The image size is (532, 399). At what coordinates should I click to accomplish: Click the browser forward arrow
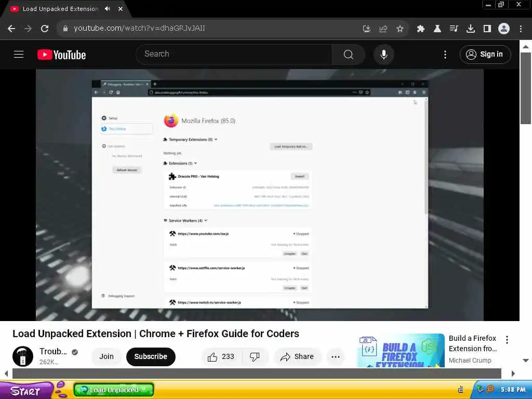pyautogui.click(x=28, y=29)
